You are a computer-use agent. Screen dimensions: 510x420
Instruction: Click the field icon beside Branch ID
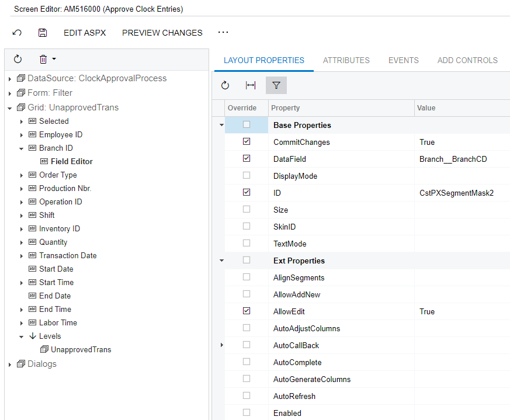[32, 148]
